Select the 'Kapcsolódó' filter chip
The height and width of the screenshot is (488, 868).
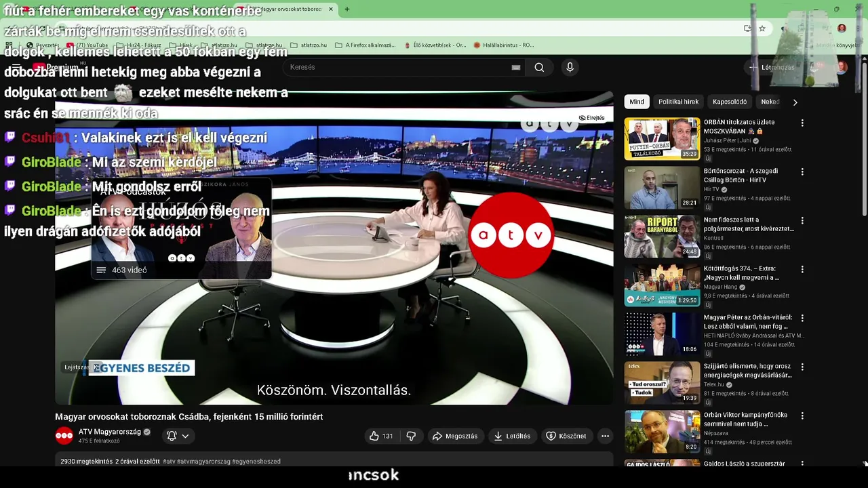coord(730,102)
